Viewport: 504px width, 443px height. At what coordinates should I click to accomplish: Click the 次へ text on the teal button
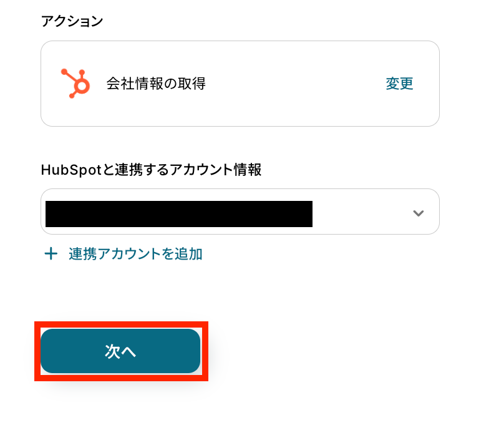[120, 351]
